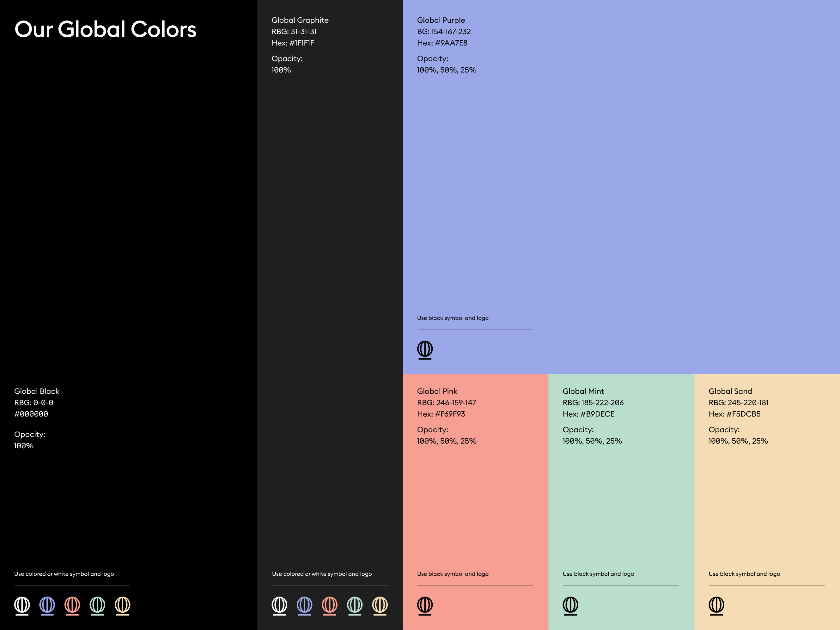Click 'RBG: 0-0-0' text
Image resolution: width=840 pixels, height=630 pixels.
coord(34,403)
